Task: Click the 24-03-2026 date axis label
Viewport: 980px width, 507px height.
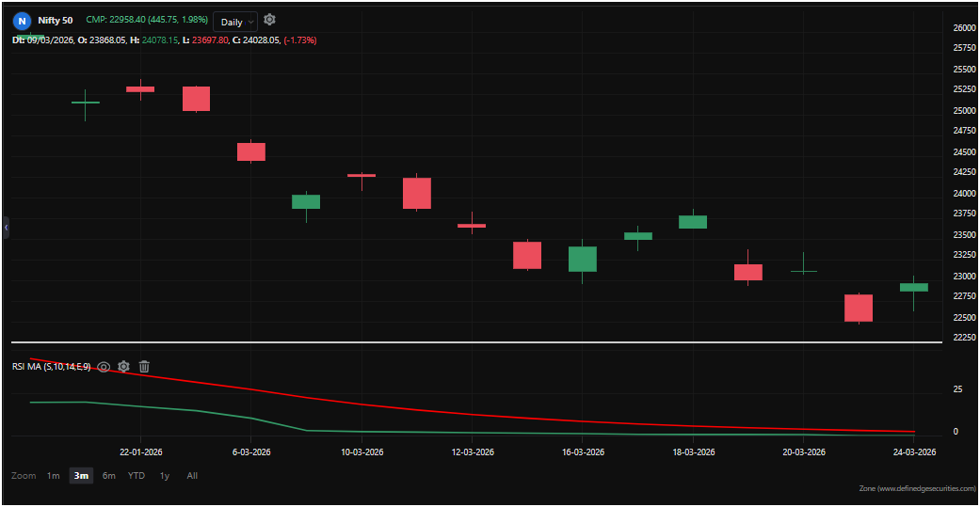Action: pyautogui.click(x=913, y=452)
